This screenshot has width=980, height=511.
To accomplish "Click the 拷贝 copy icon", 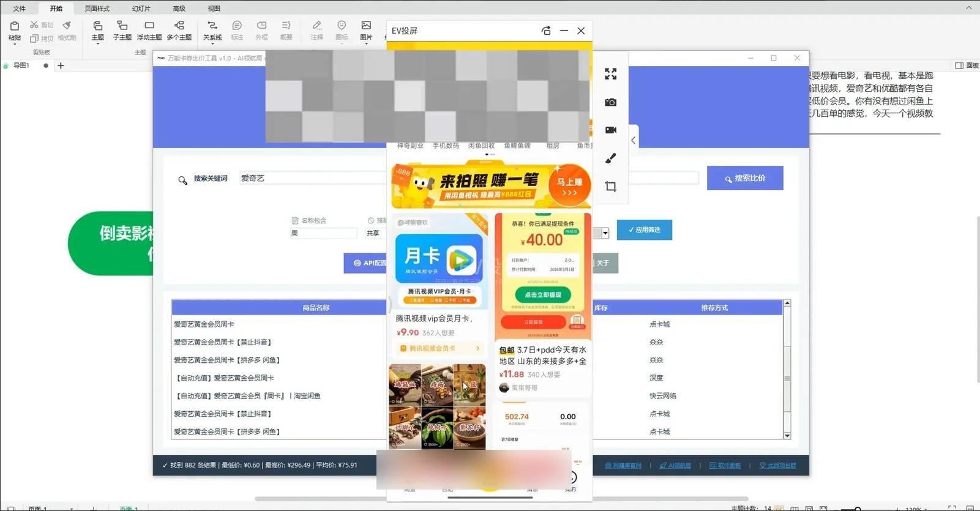I will 34,39.
